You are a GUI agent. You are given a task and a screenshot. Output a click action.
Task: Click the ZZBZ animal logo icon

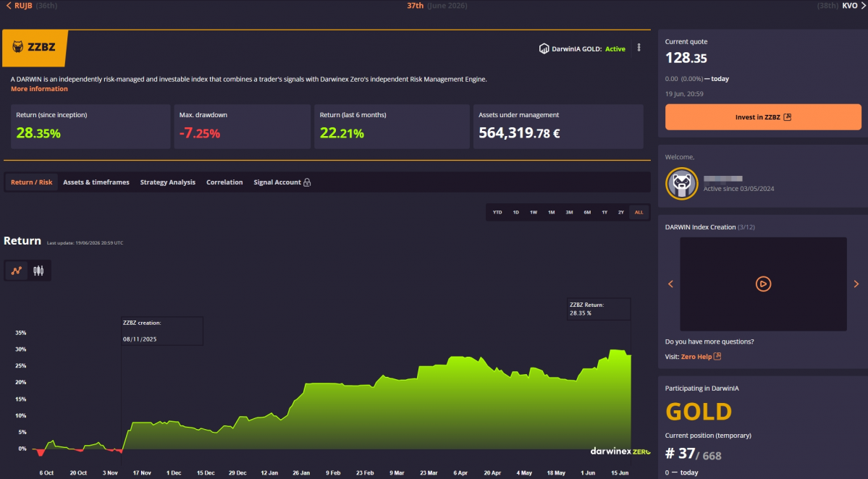17,47
